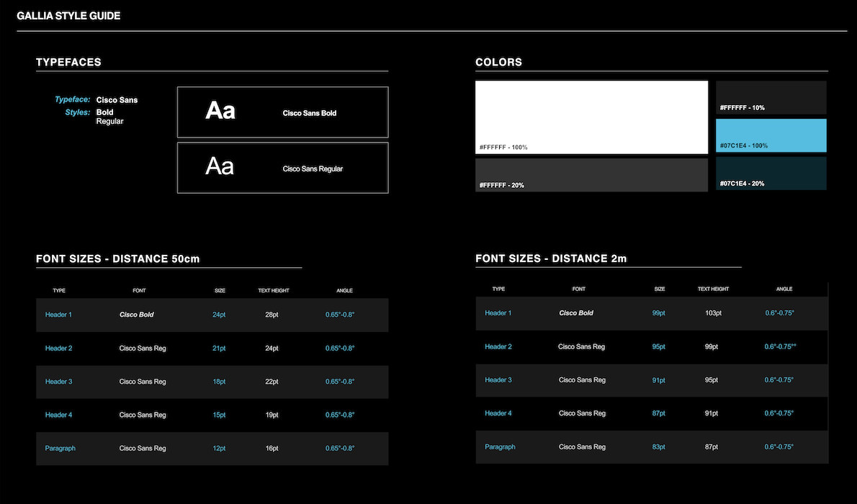Click the blue Typeface: label
Viewport: 857px width, 504px height.
point(72,99)
